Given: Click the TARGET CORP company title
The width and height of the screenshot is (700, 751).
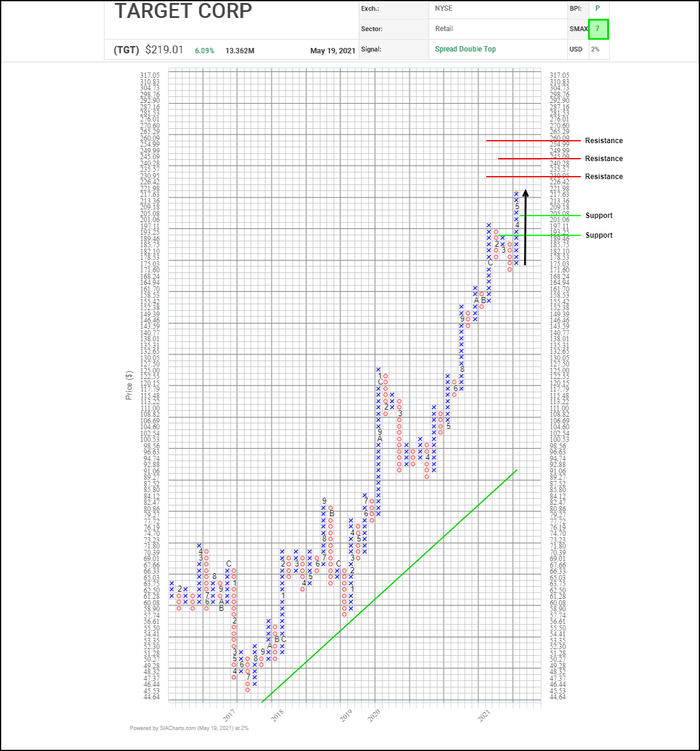Looking at the screenshot, I should tap(183, 11).
